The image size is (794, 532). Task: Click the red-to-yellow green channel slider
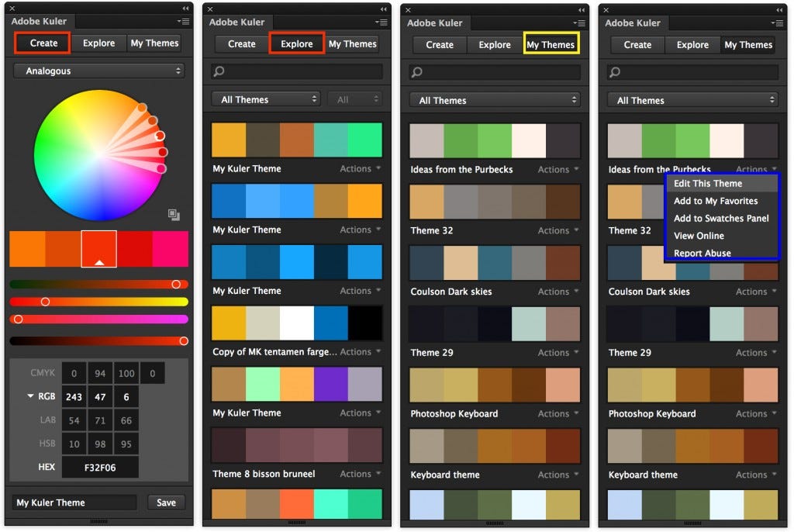pyautogui.click(x=98, y=302)
